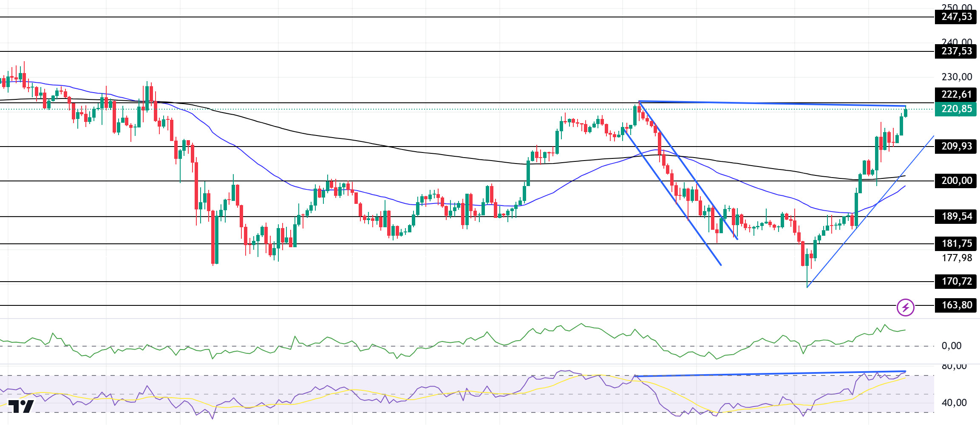The width and height of the screenshot is (980, 429).
Task: Click the 0,00 oscillator axis value
Action: click(952, 346)
